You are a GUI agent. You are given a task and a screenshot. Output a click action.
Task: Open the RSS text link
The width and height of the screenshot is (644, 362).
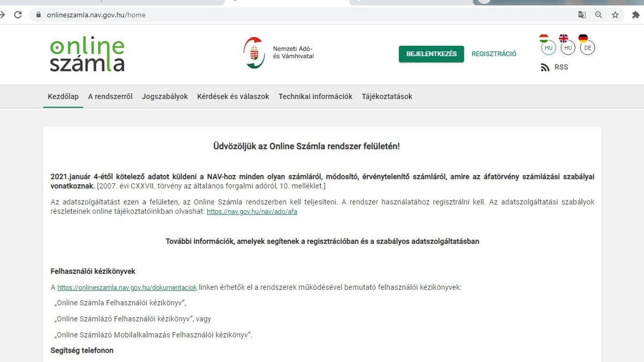(561, 67)
